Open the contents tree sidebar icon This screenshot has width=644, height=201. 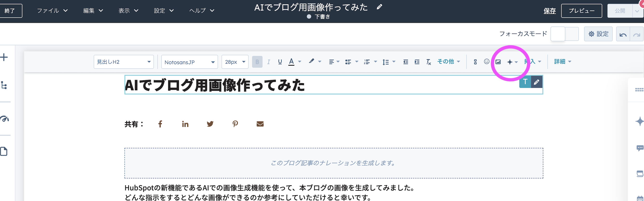click(x=4, y=85)
